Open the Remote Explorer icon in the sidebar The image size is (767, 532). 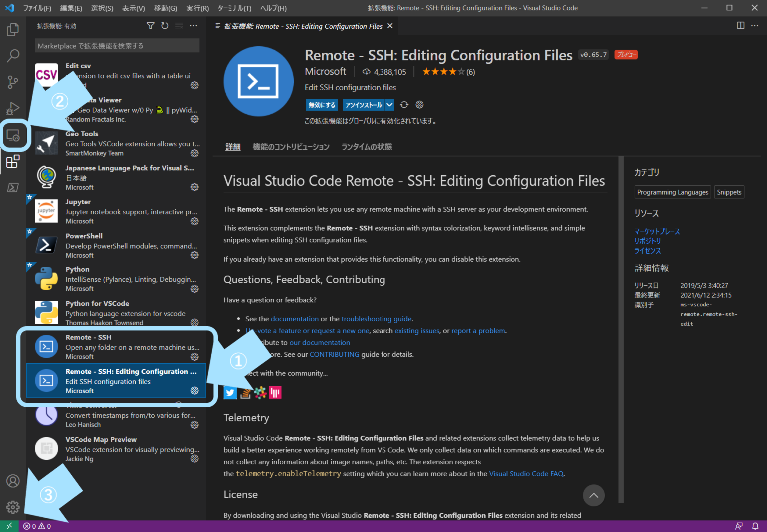point(13,135)
